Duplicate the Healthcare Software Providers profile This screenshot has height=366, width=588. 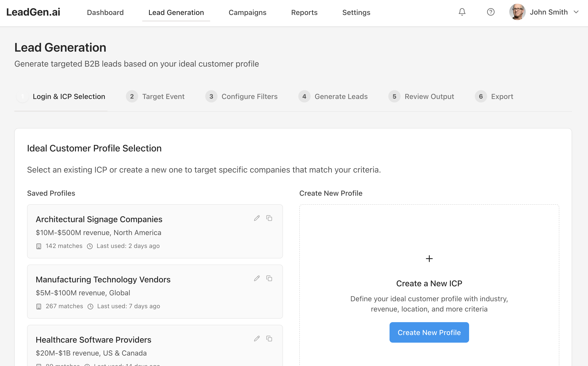point(269,339)
